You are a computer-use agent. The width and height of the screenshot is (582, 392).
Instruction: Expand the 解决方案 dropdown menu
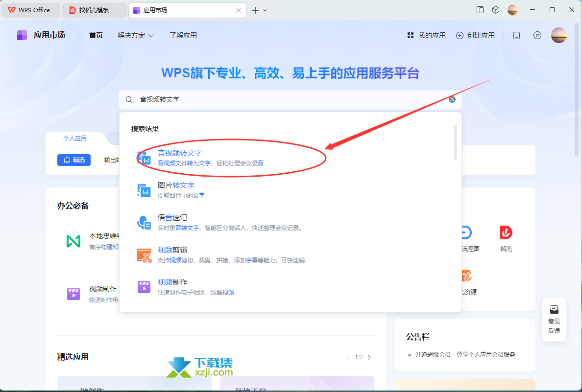click(136, 35)
